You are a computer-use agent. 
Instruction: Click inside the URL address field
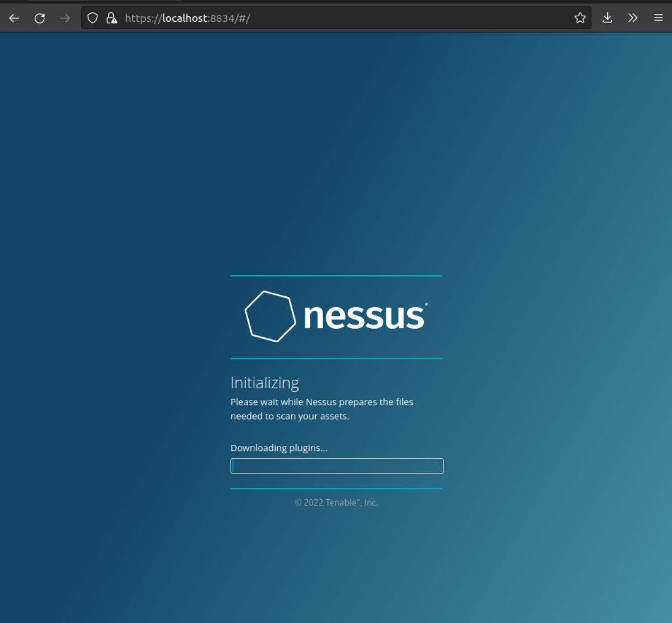[x=280, y=17]
